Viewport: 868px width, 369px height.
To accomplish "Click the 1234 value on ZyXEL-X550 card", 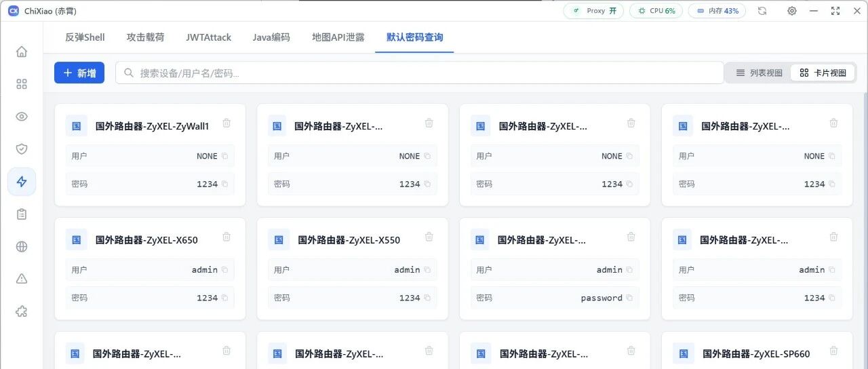I will (410, 298).
